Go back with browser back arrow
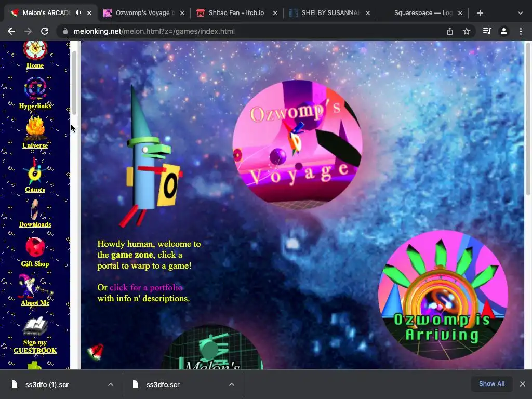Image resolution: width=532 pixels, height=399 pixels. pyautogui.click(x=11, y=31)
